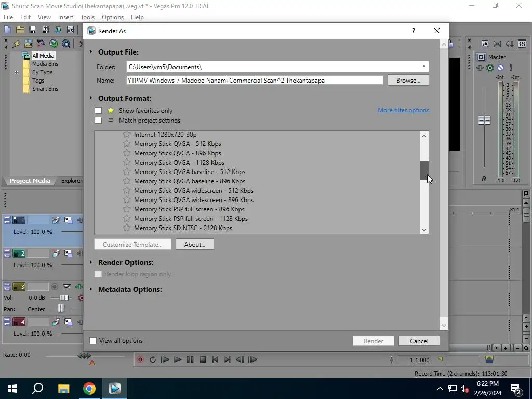The height and width of the screenshot is (399, 532).
Task: Click the Dim Output speaker icon
Action: pos(510,44)
